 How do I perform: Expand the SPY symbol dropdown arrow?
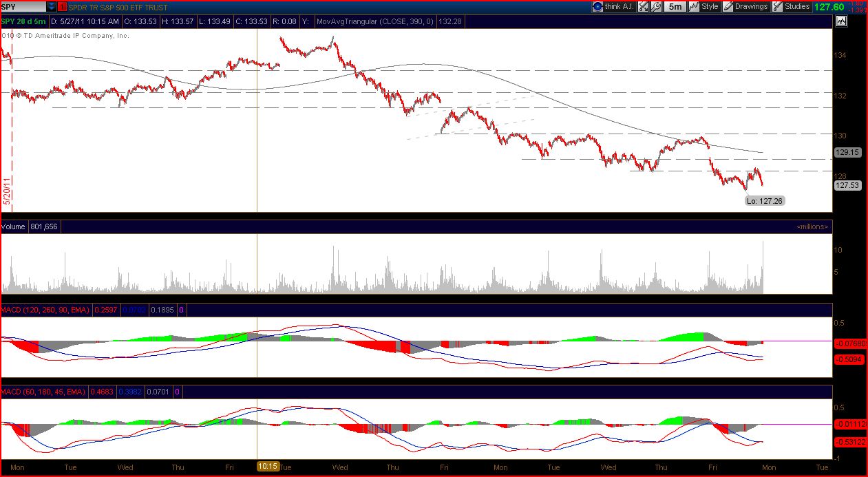coord(52,7)
